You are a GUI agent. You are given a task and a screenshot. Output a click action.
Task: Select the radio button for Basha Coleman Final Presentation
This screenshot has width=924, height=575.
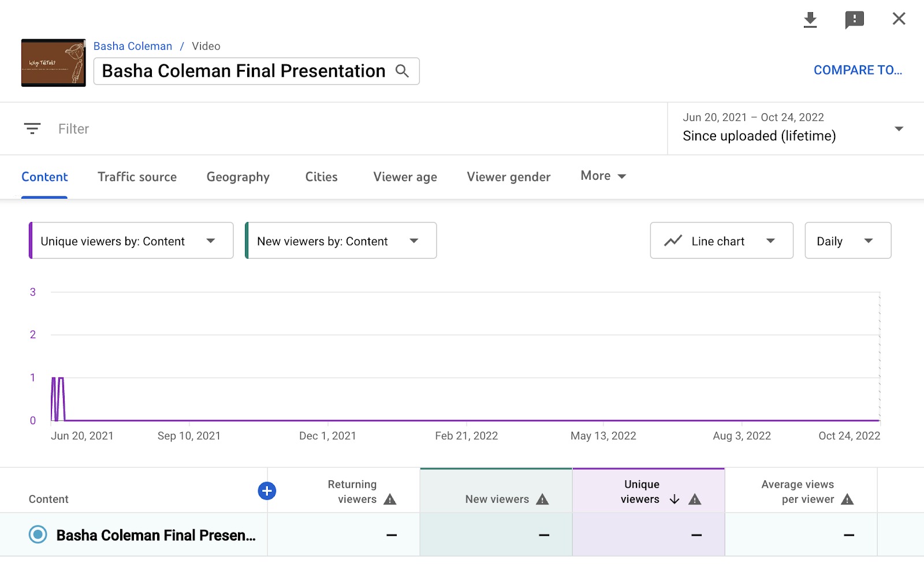tap(36, 535)
